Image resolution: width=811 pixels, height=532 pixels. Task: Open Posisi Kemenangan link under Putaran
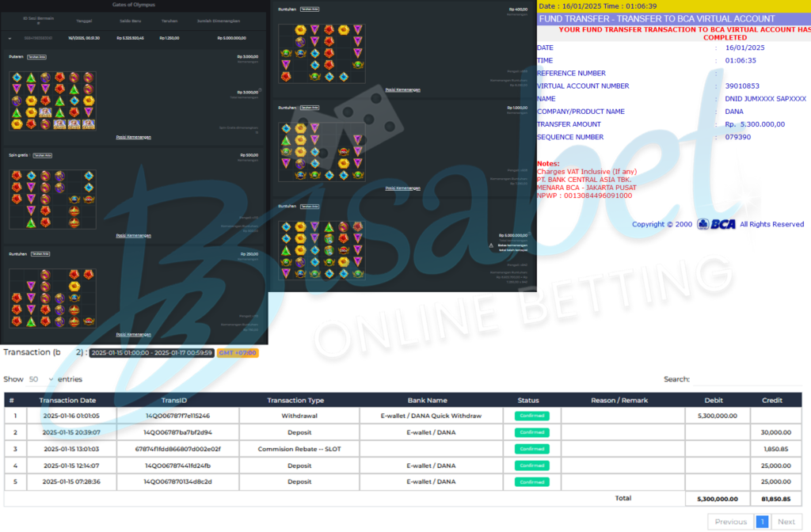click(x=133, y=137)
